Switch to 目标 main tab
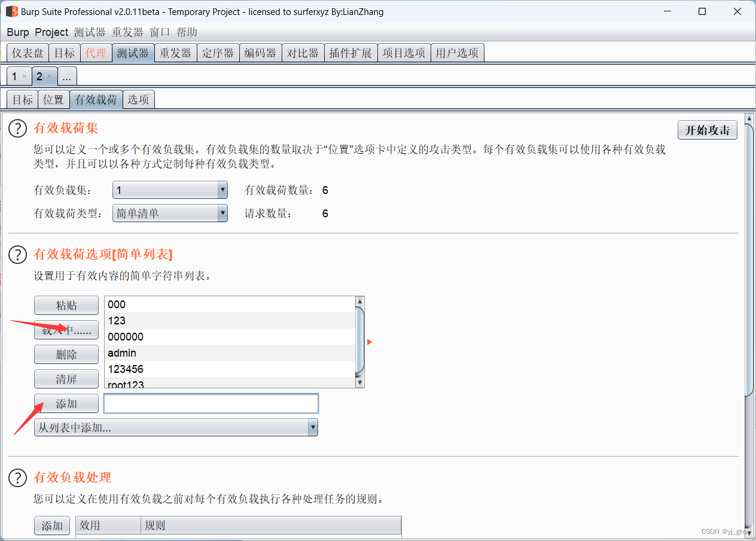Screen dimensions: 756x541 (x=64, y=53)
